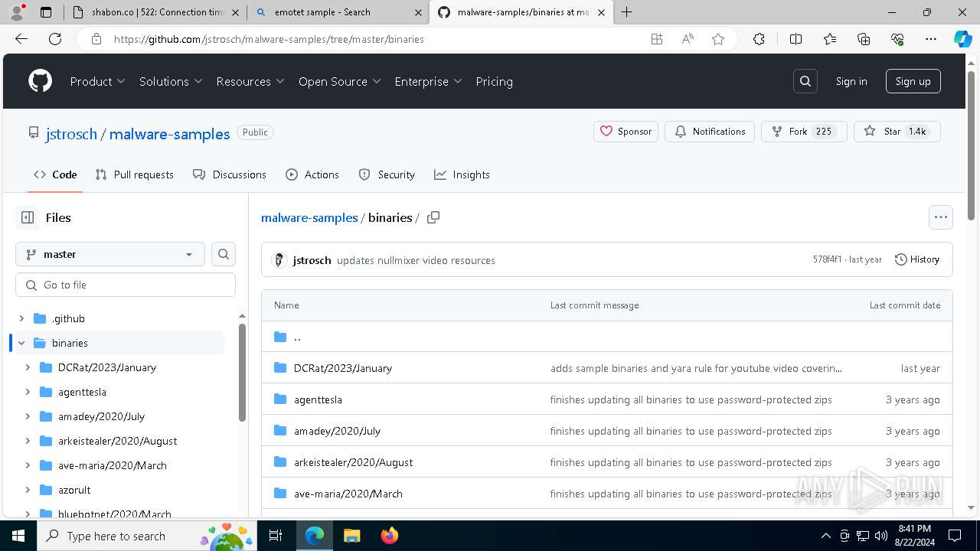This screenshot has width=980, height=551.
Task: Switch to emotet sample Search tab
Action: tap(338, 12)
